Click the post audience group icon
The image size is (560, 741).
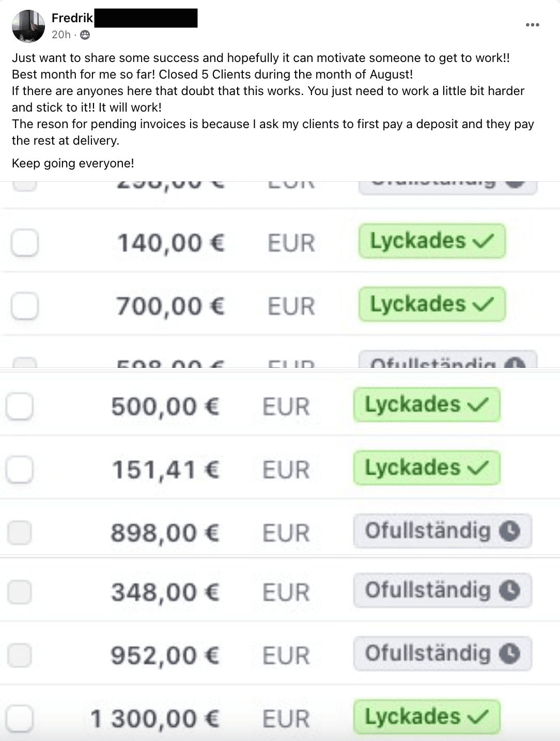click(x=85, y=35)
